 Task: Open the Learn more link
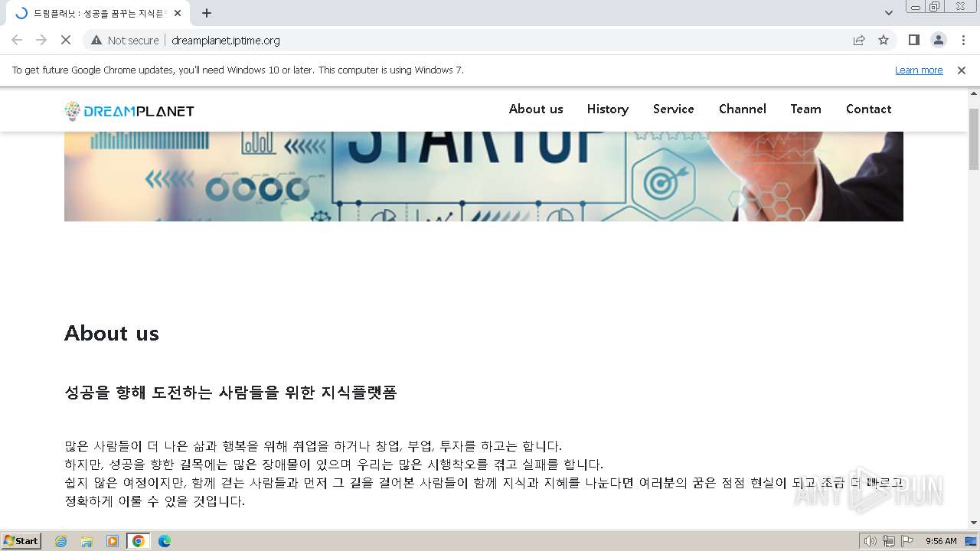tap(919, 70)
